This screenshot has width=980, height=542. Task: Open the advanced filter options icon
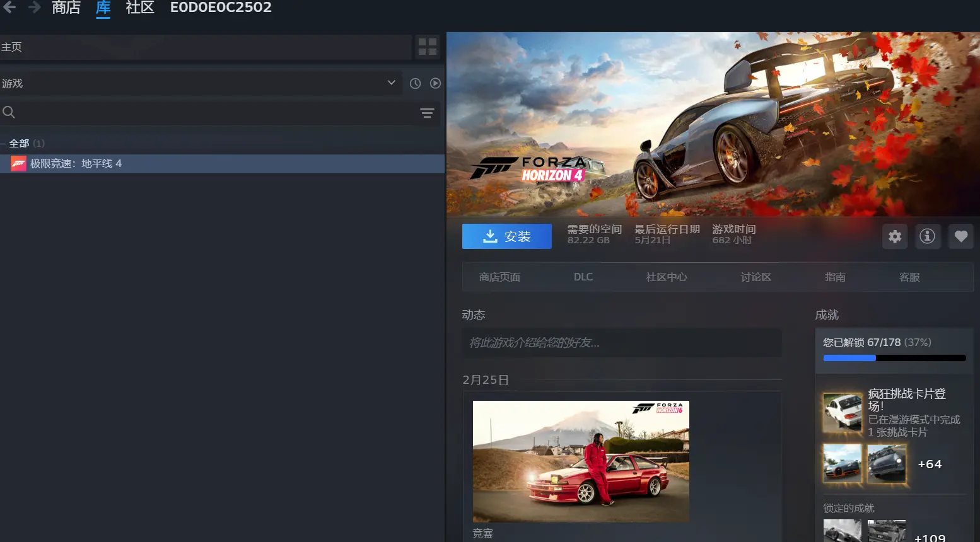pos(427,113)
